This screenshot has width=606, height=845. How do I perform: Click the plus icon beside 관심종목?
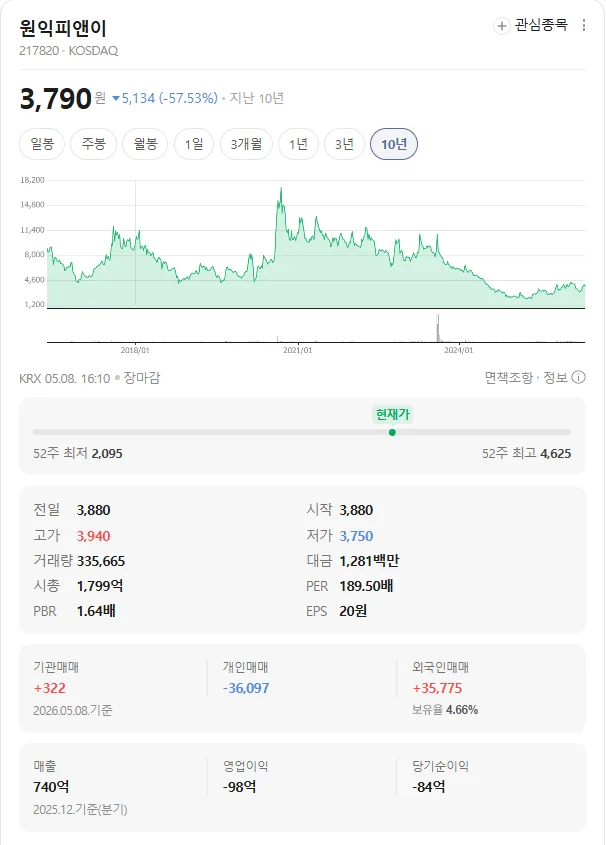tap(501, 25)
